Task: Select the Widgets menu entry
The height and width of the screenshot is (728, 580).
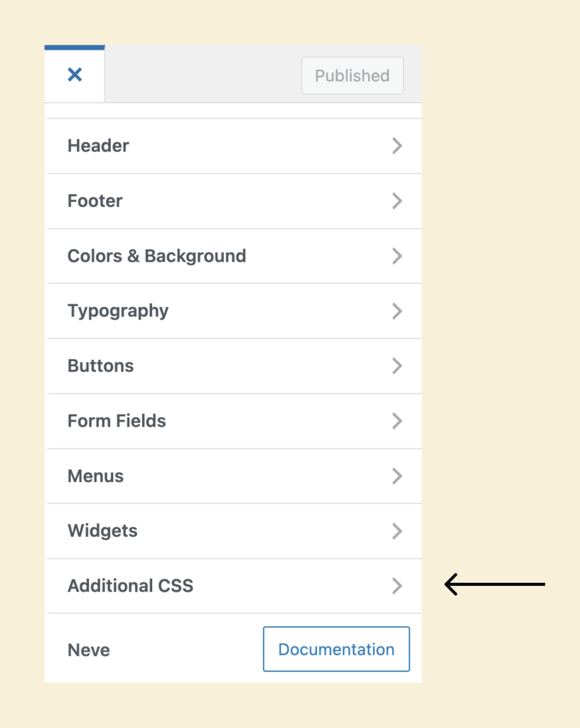Action: click(213, 531)
